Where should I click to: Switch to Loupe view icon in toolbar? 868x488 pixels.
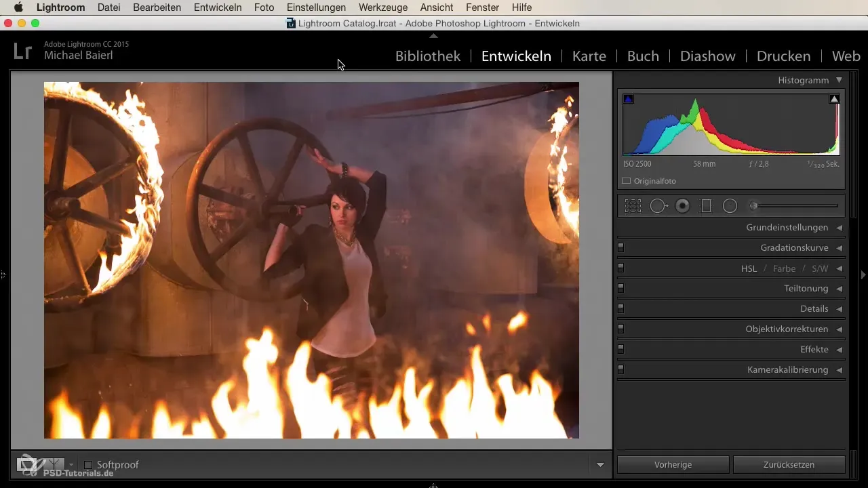[x=26, y=465]
